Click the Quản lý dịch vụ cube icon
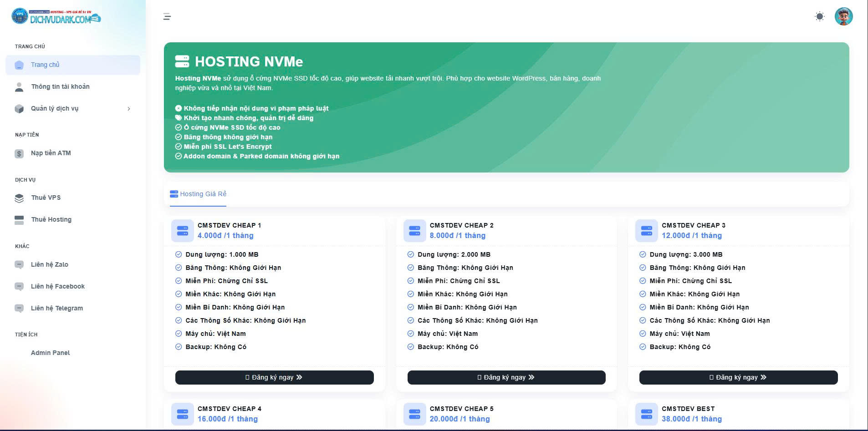Screen dimensions: 868x431 (x=19, y=109)
